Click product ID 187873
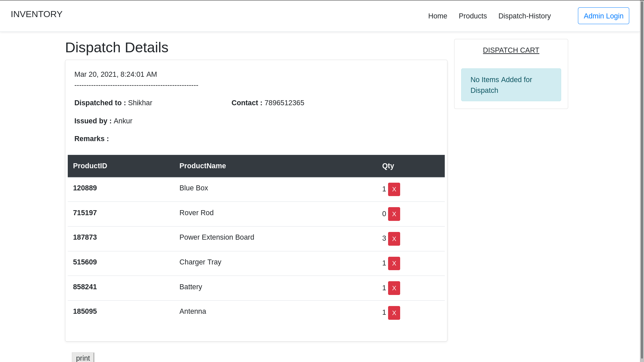 [85, 237]
